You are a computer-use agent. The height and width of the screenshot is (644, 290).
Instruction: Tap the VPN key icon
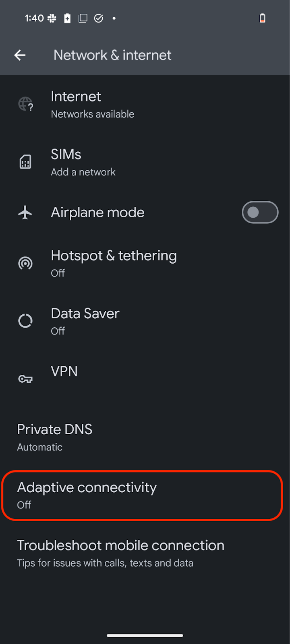tap(25, 379)
